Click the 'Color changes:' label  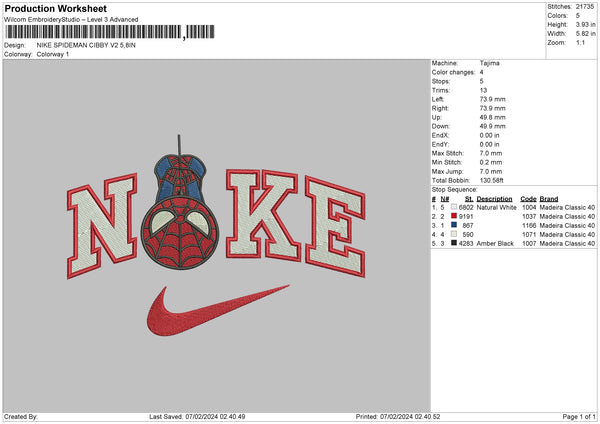click(x=453, y=72)
